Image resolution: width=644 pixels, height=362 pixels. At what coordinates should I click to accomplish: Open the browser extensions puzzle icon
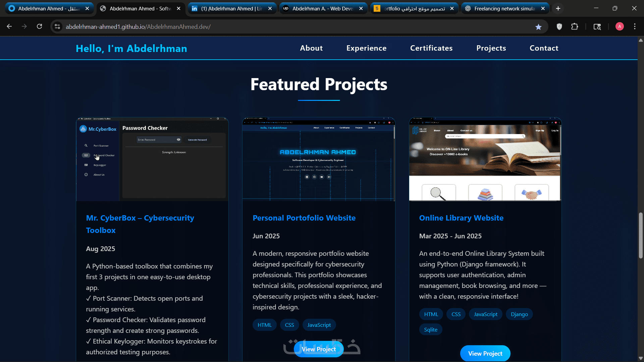point(575,26)
